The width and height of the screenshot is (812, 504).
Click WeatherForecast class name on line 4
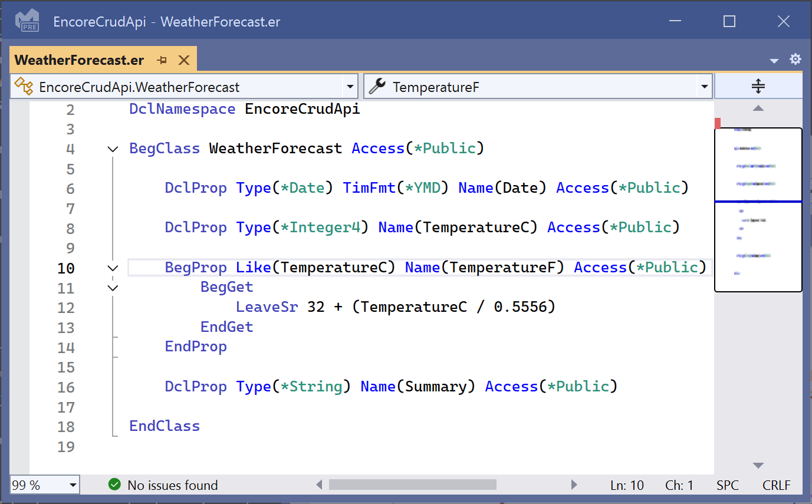coord(275,149)
